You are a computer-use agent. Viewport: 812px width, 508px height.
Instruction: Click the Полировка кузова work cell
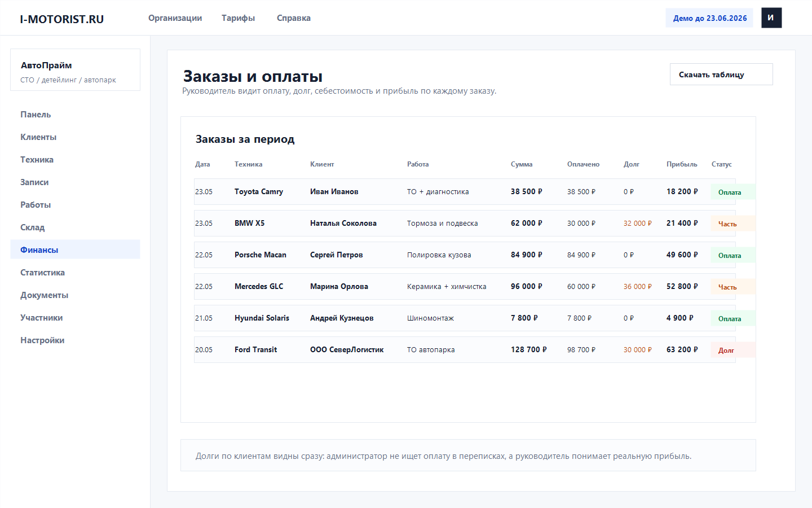[x=439, y=255]
